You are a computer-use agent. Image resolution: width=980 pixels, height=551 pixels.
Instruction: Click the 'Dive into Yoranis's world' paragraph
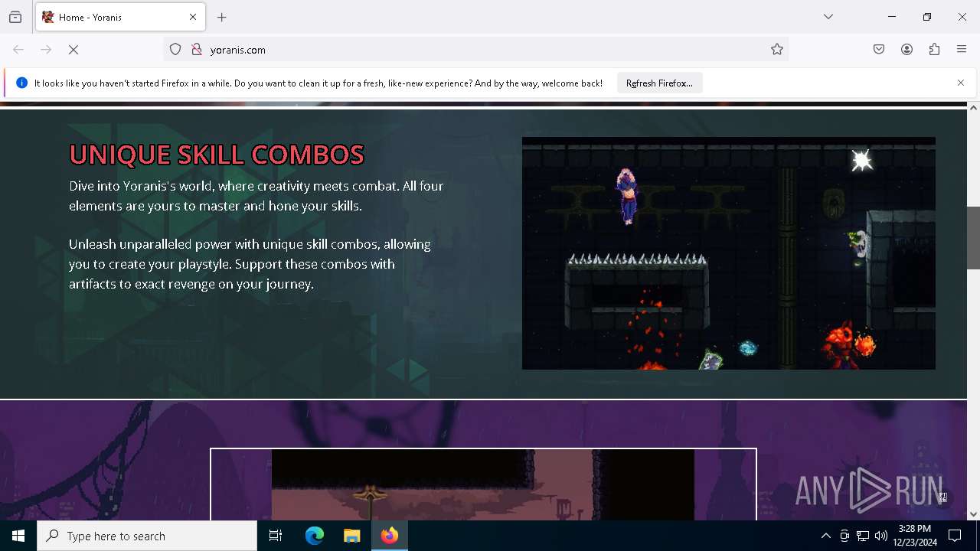pos(256,196)
